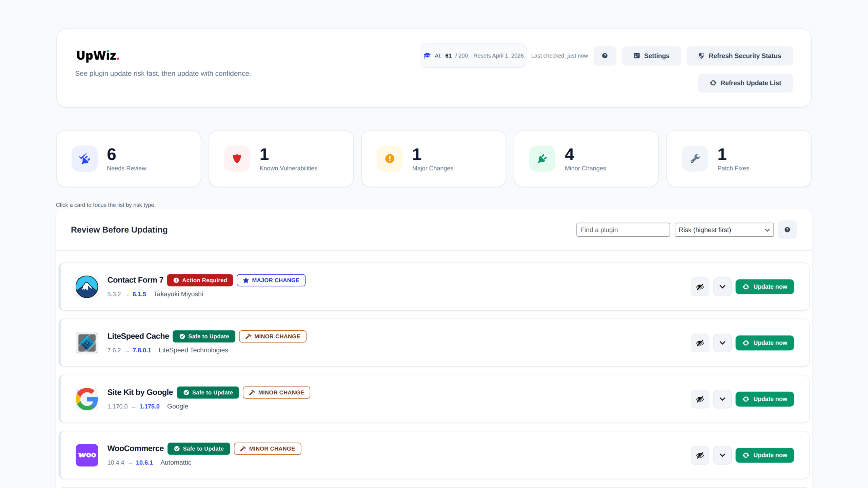Click LiteSpeed Cache MINOR CHANGE badge
The height and width of the screenshot is (488, 868).
pyautogui.click(x=273, y=336)
